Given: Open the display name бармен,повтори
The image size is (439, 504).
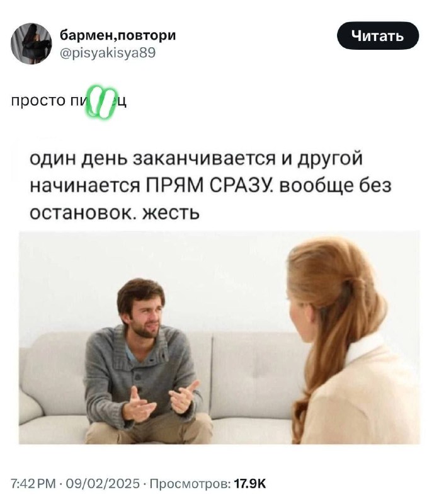Looking at the screenshot, I should tap(118, 35).
